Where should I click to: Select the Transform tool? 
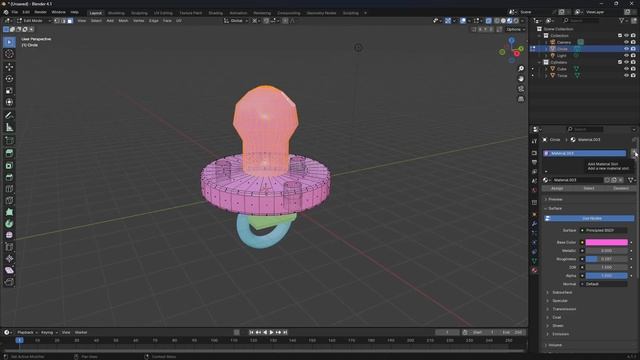tap(9, 102)
